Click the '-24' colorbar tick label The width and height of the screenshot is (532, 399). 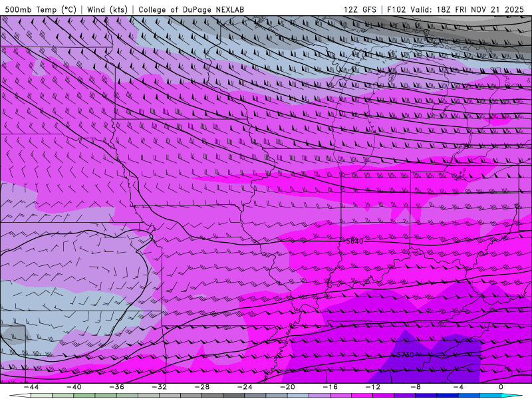pyautogui.click(x=245, y=387)
